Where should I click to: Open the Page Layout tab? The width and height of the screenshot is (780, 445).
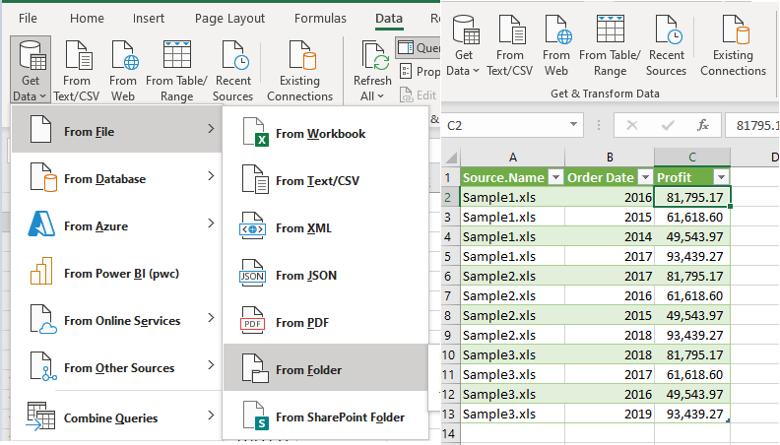tap(230, 18)
